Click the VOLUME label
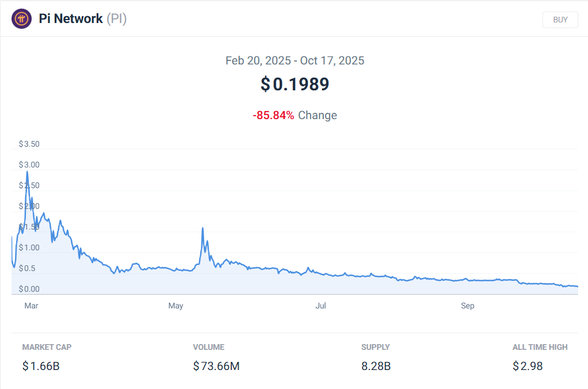The image size is (588, 389). click(x=209, y=347)
